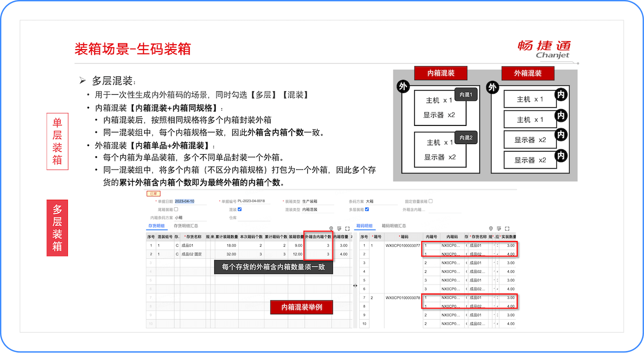
Task: Switch to the 存货明细汇总 tab
Action: tap(186, 226)
